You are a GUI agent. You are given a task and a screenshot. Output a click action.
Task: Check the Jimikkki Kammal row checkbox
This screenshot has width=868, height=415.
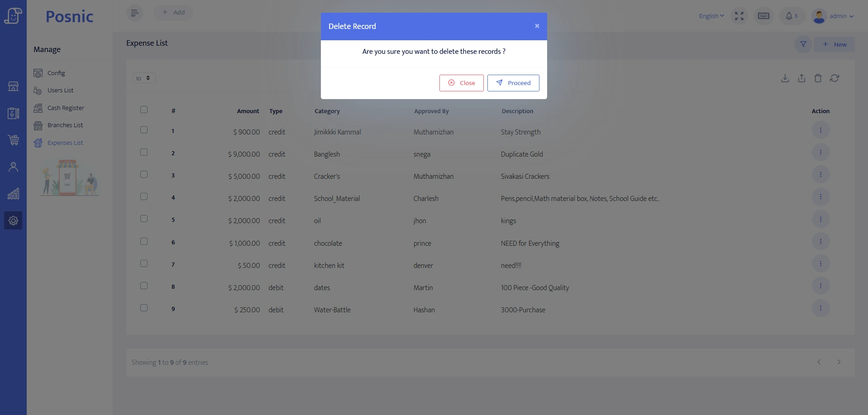144,130
